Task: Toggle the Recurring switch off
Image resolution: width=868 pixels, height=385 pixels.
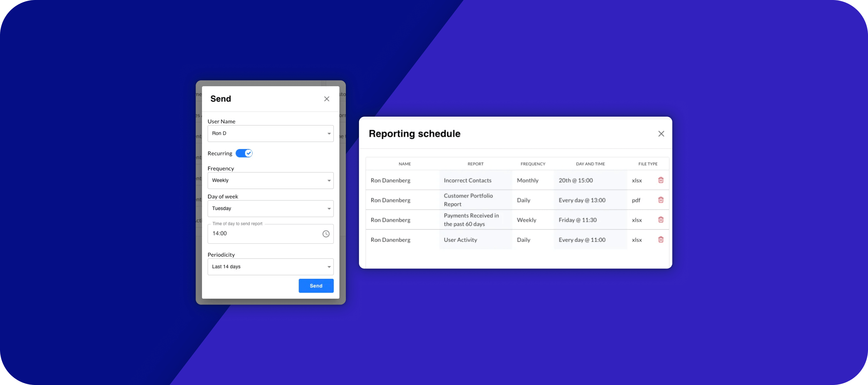Action: 244,153
